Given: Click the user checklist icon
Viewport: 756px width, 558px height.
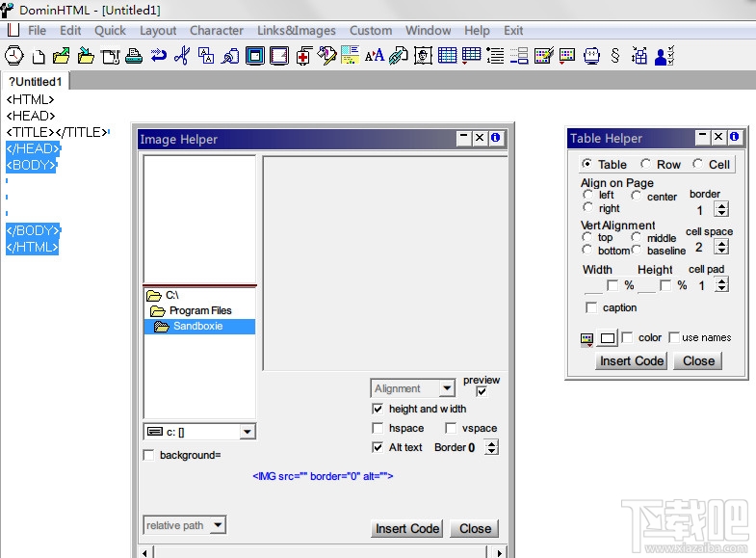Looking at the screenshot, I should (664, 56).
